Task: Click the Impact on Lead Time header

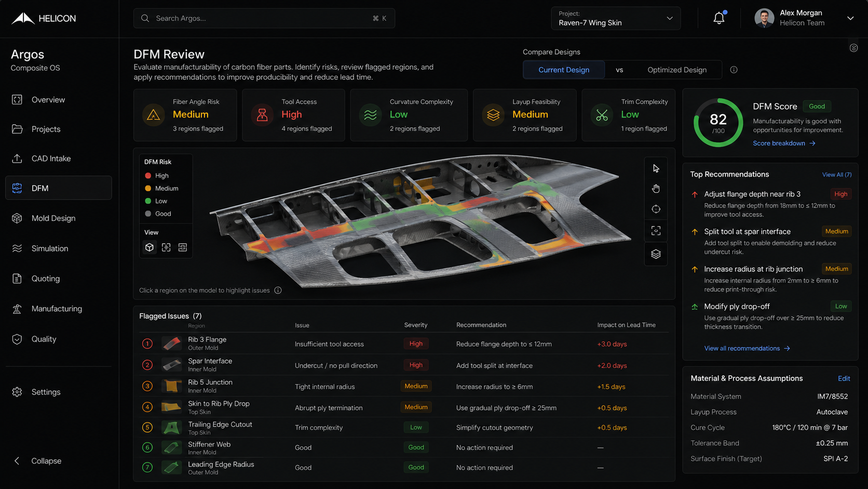Action: click(626, 325)
